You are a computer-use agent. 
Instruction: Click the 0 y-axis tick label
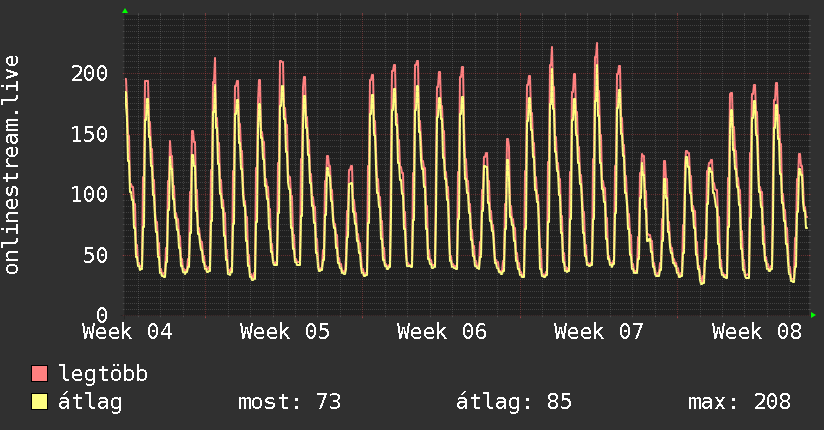[102, 315]
